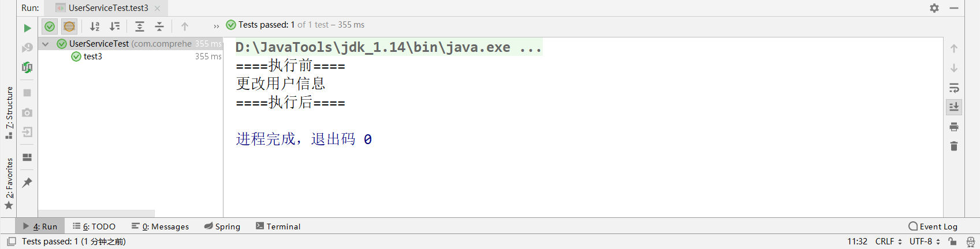
Task: Open the CRLF line separator dropdown
Action: click(888, 242)
